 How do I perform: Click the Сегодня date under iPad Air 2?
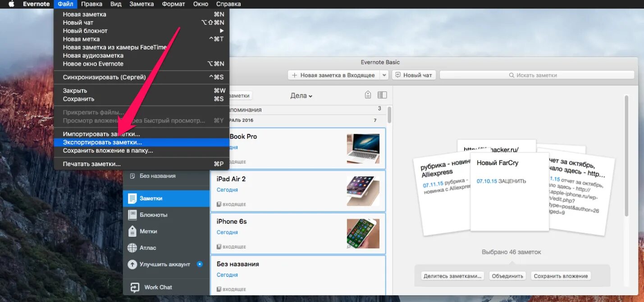pyautogui.click(x=227, y=190)
